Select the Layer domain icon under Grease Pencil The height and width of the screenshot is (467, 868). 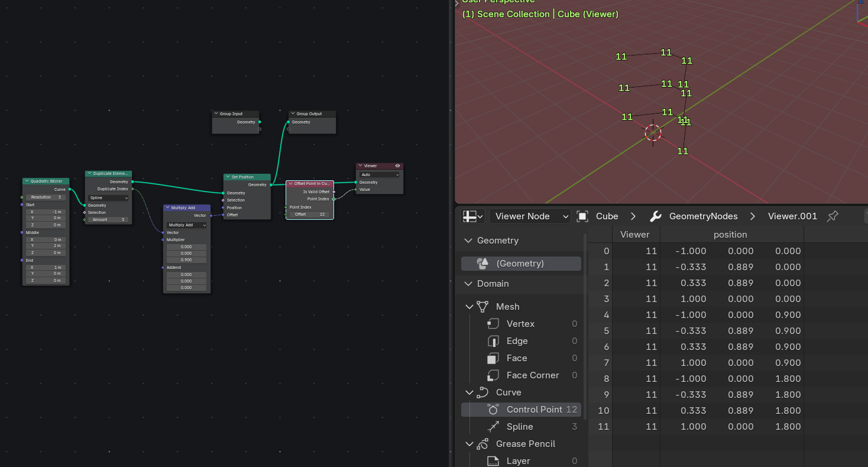click(x=493, y=461)
